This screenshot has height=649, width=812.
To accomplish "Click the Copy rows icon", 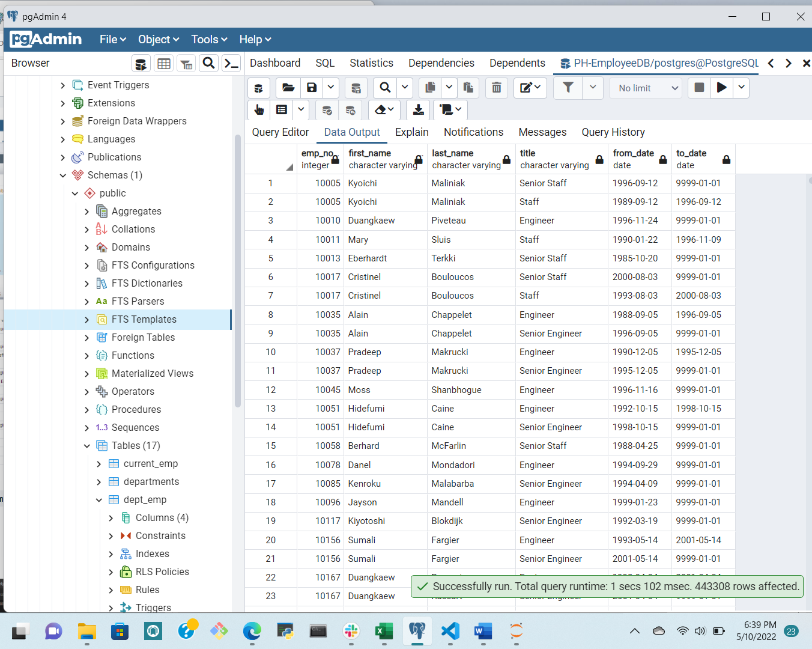I will pyautogui.click(x=430, y=88).
